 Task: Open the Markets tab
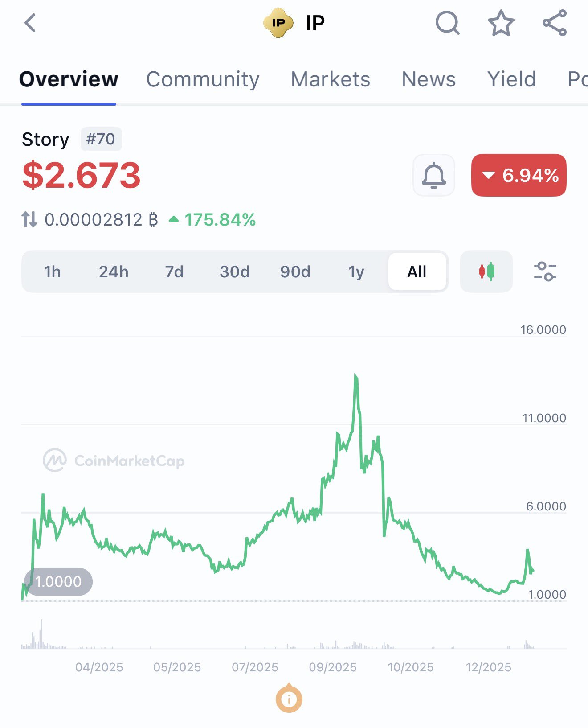tap(330, 79)
